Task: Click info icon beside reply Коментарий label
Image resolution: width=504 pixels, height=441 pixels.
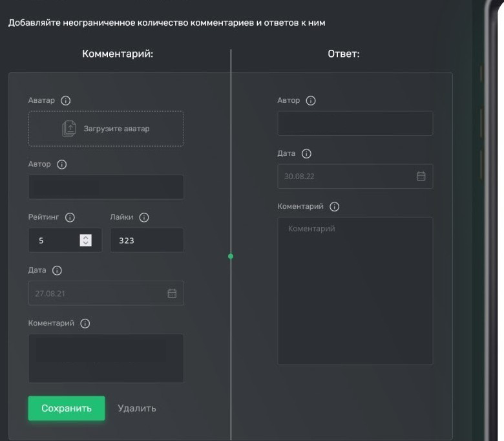Action: (334, 206)
